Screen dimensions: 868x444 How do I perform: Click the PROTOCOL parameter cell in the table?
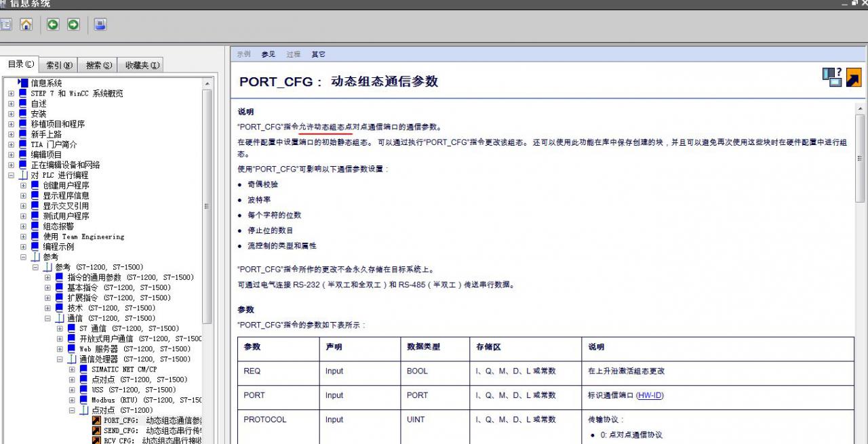point(279,420)
